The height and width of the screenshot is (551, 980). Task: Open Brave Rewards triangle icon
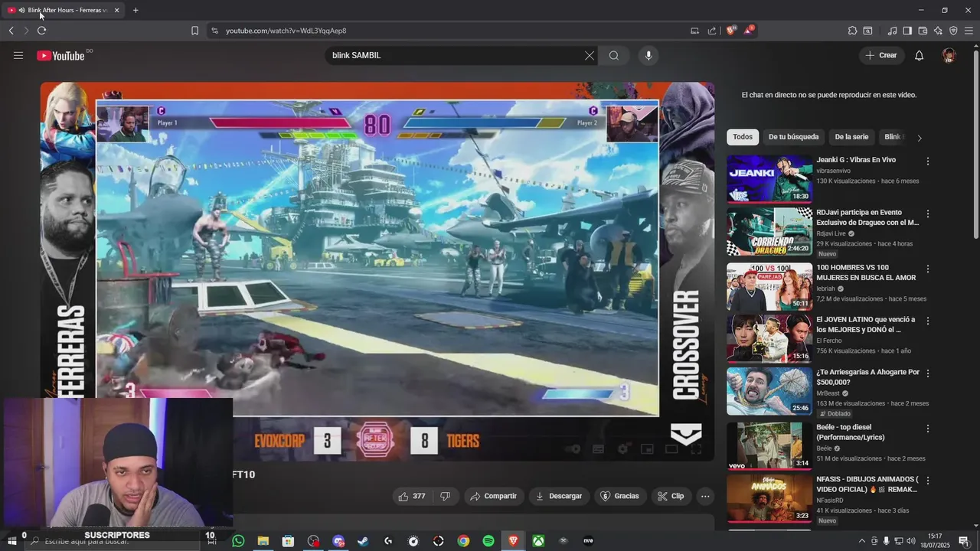[749, 30]
